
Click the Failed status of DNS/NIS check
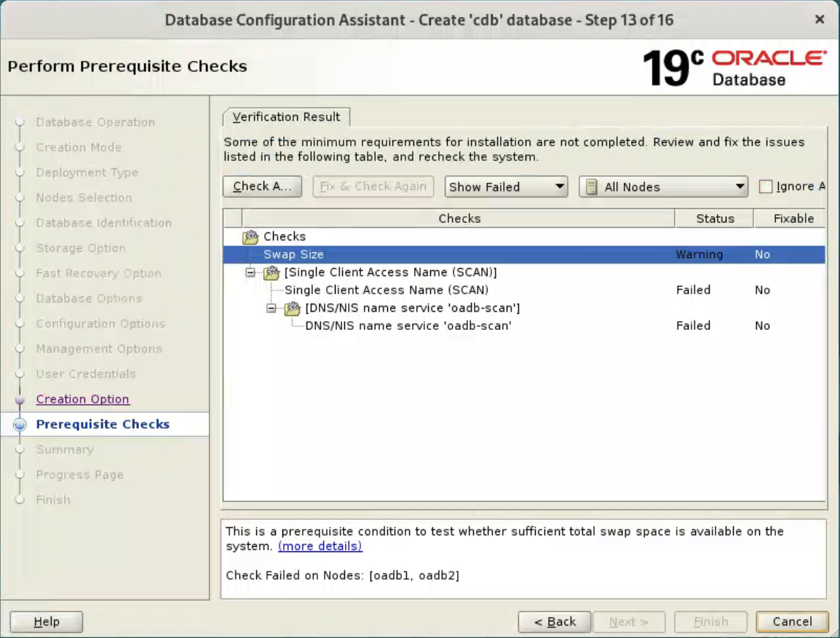point(693,326)
